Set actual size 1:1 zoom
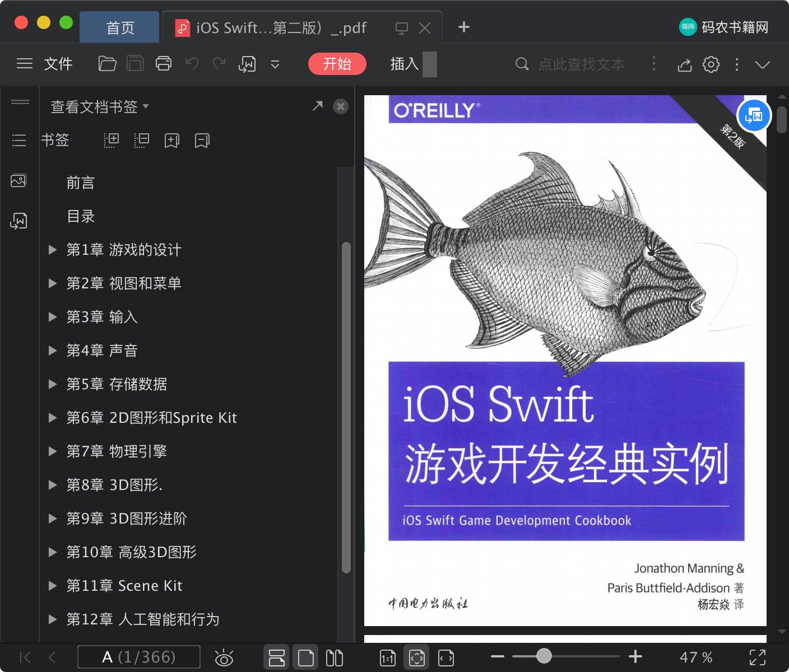 (387, 658)
